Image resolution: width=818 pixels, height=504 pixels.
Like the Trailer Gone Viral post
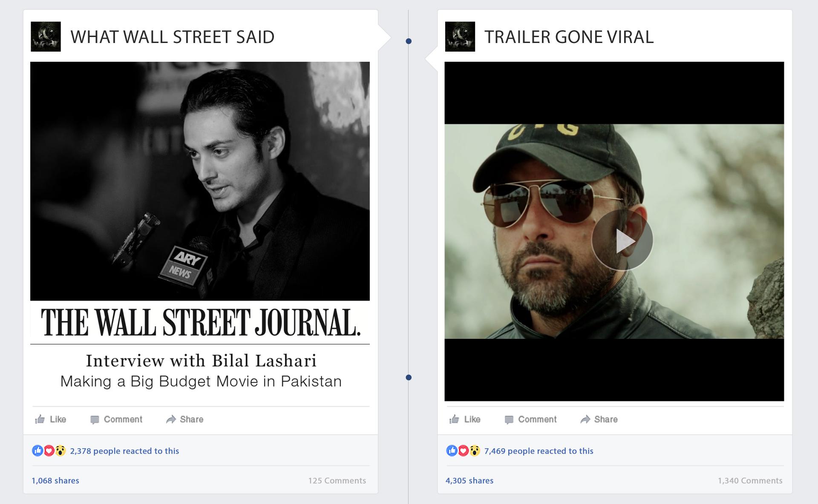click(465, 419)
